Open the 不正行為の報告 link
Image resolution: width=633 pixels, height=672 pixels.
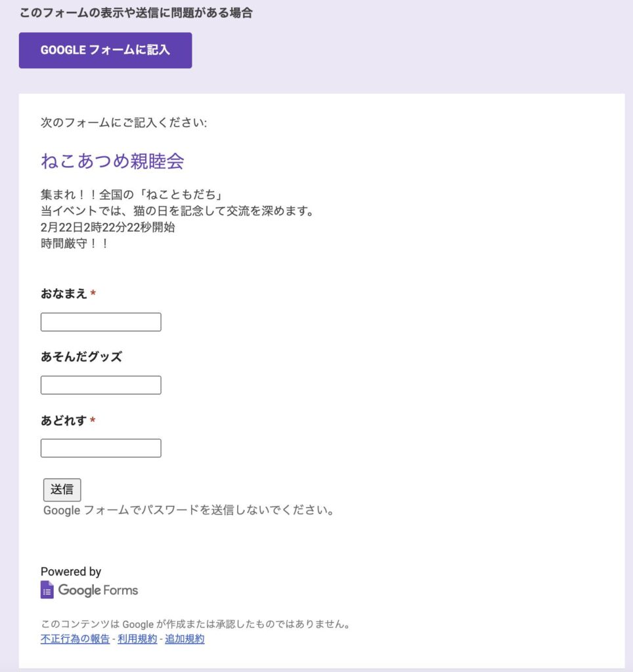[75, 639]
